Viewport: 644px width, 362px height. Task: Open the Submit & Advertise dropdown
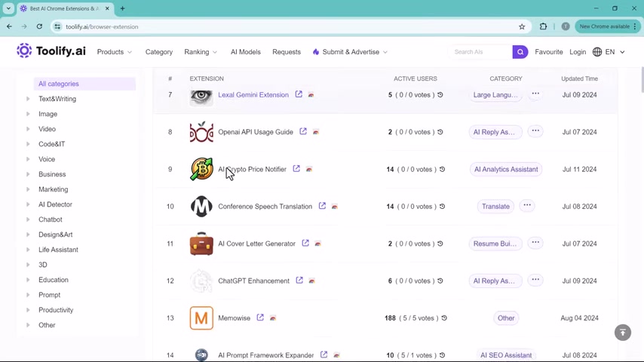point(351,52)
